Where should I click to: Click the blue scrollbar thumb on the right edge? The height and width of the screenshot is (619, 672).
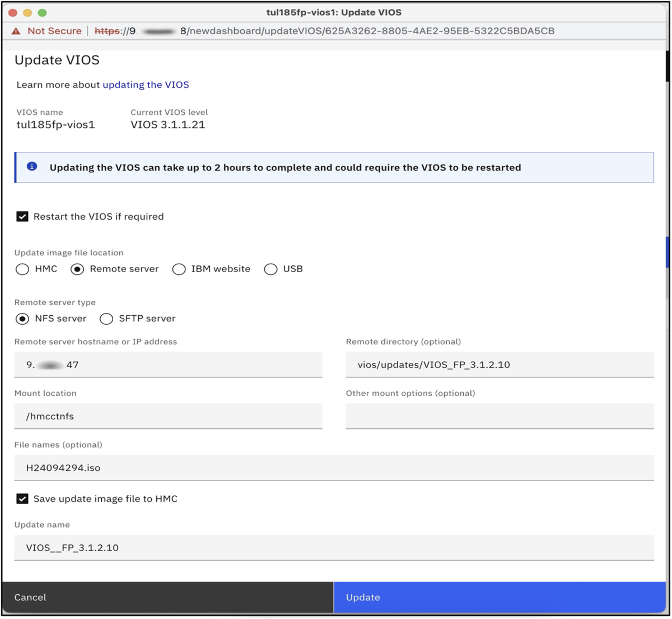point(667,252)
